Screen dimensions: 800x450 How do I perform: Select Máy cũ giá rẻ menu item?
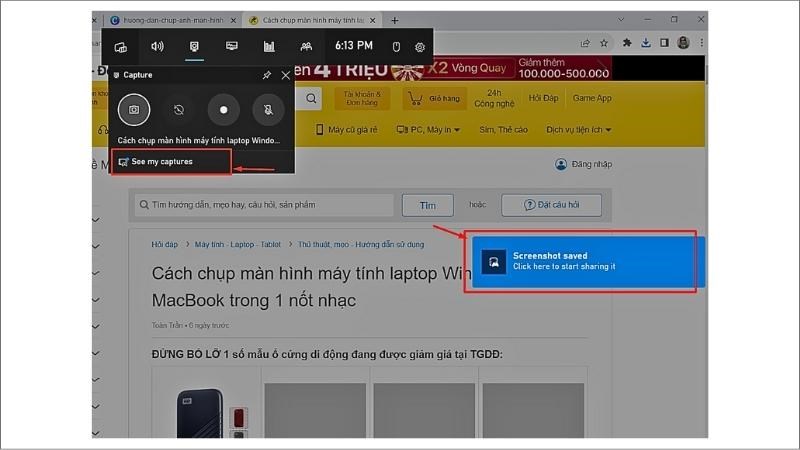click(x=346, y=130)
